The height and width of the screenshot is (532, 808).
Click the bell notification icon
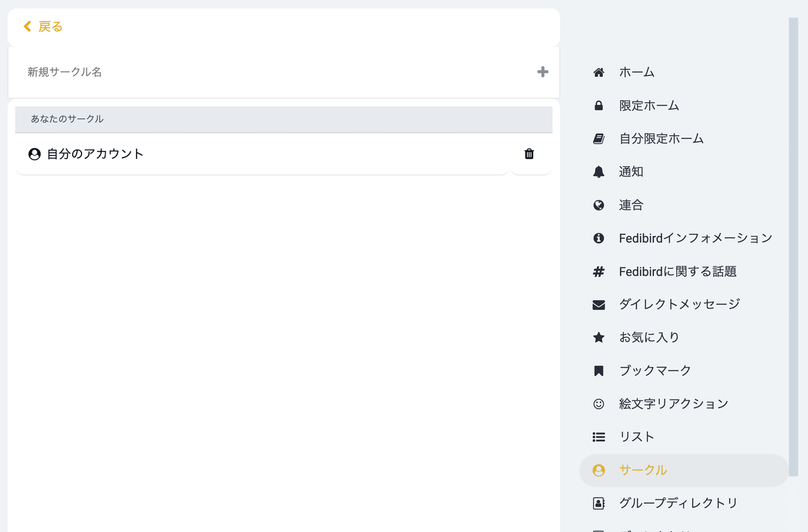pyautogui.click(x=599, y=172)
